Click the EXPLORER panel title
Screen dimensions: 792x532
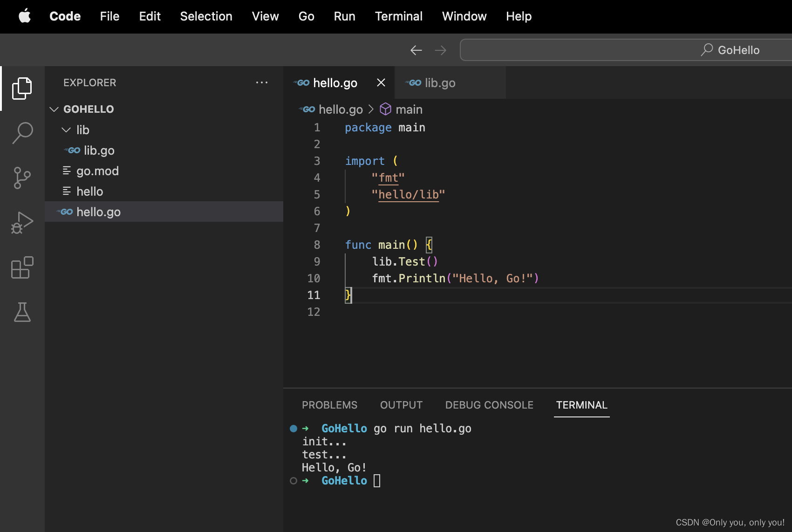[89, 82]
